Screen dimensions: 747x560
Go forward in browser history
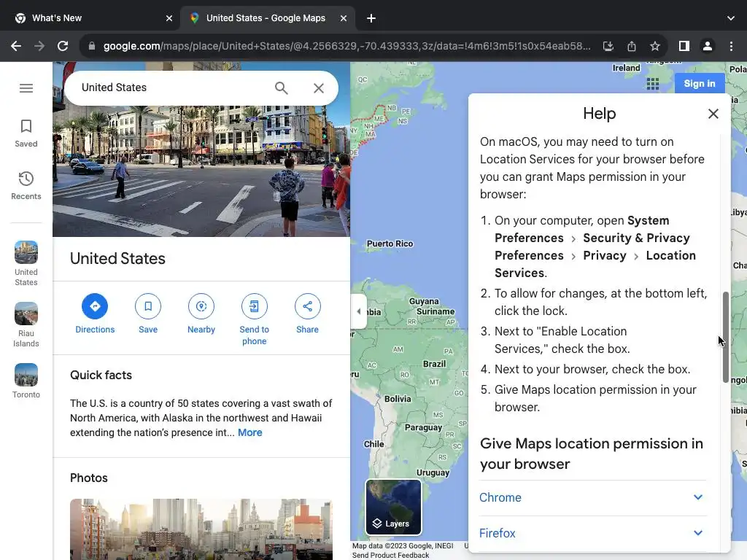click(x=39, y=46)
